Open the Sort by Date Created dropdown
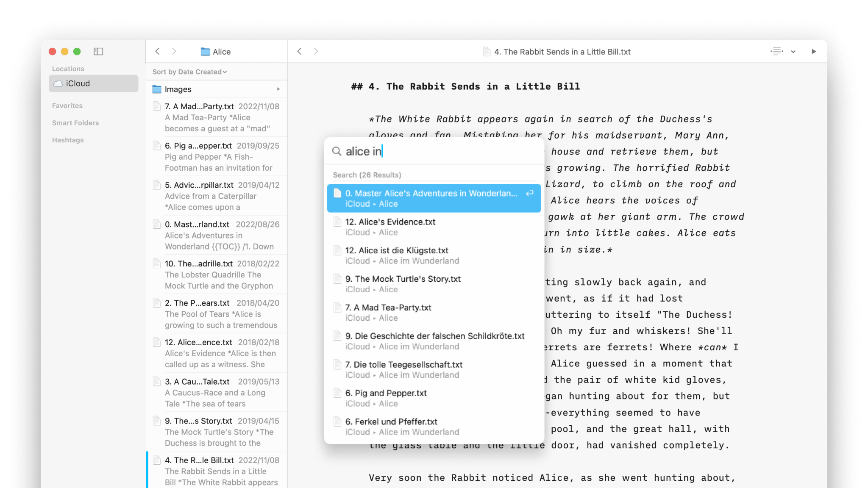Viewport: 868px width, 488px height. [189, 72]
